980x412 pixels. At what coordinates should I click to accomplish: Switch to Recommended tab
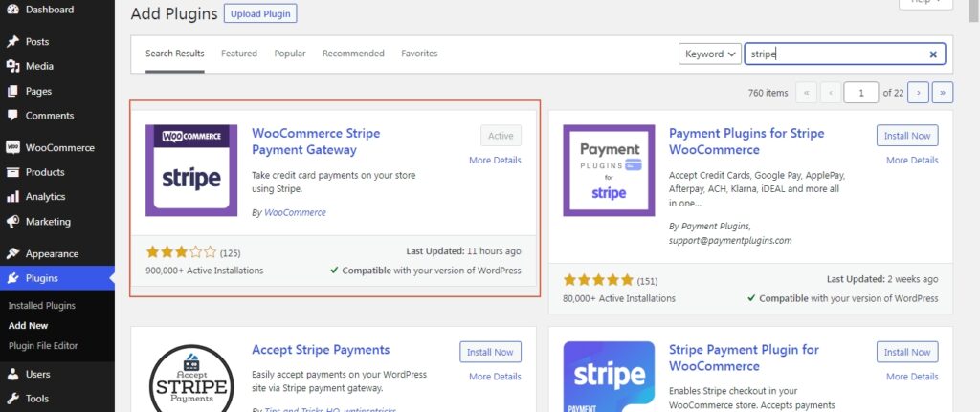(353, 54)
